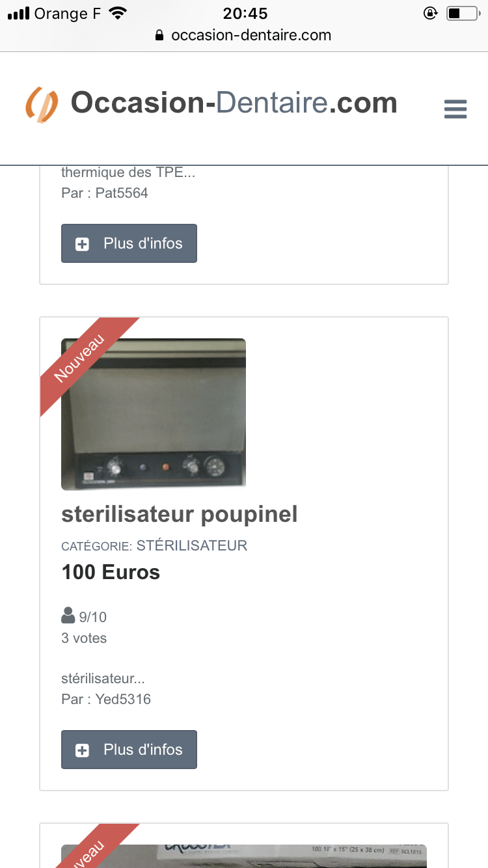
Task: Tap the battery icon in the status bar
Action: tap(463, 14)
